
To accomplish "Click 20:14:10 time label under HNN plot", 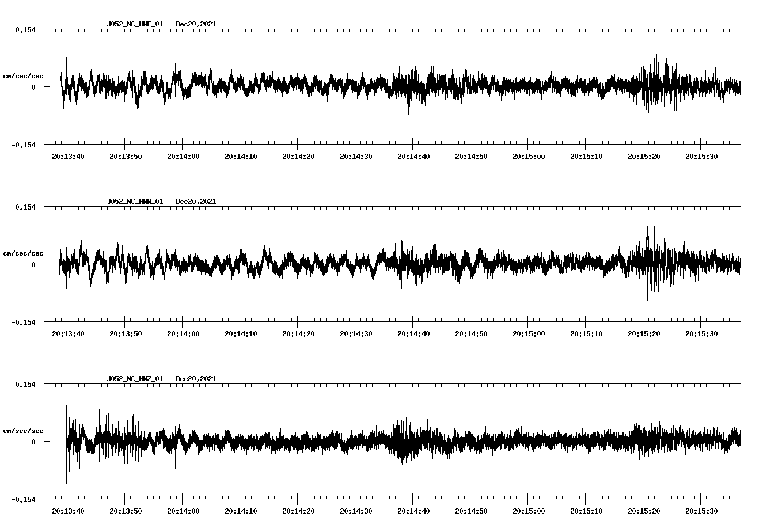I will pos(241,333).
